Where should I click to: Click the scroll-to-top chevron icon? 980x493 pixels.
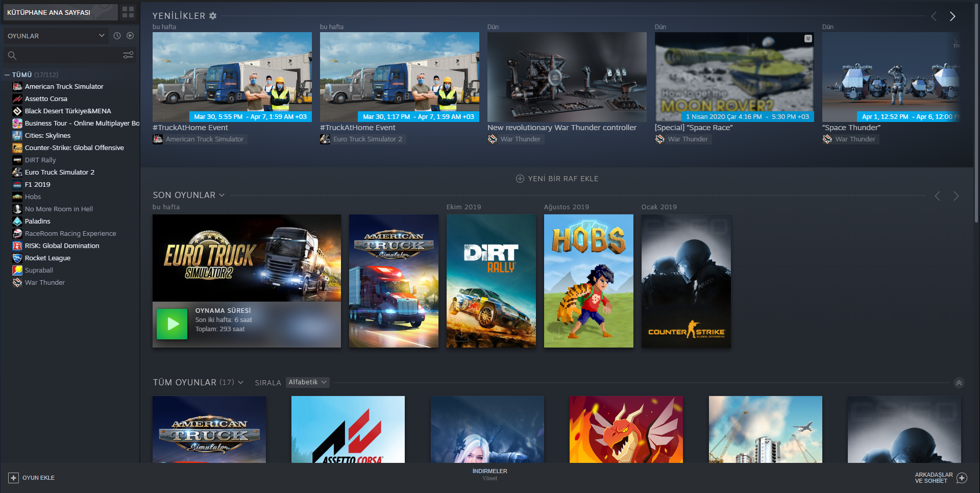pos(959,383)
